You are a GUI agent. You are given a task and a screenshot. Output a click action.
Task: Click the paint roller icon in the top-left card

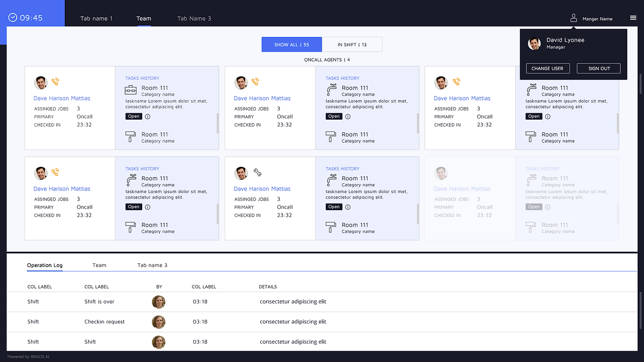pos(131,137)
